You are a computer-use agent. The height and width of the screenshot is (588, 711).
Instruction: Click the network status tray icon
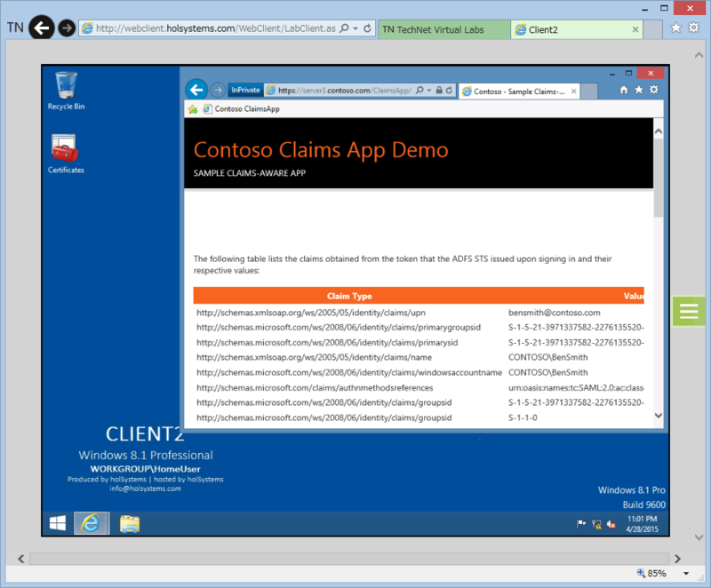596,525
